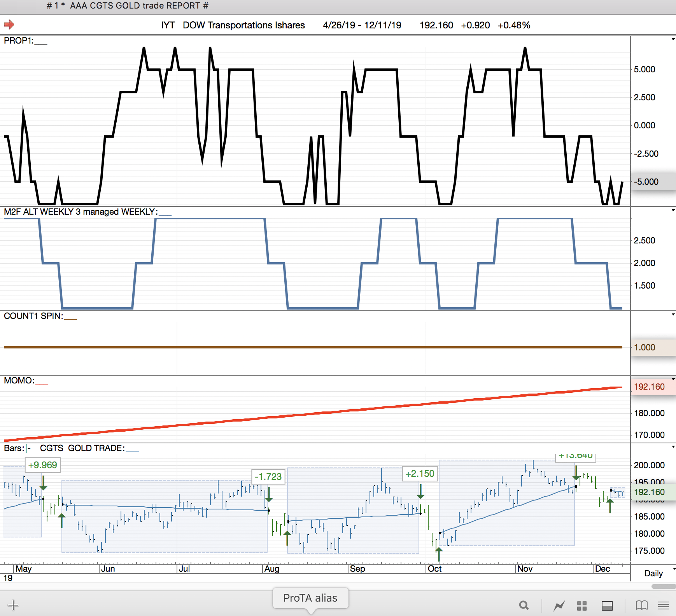Screen dimensions: 676x616
Task: Toggle the bottom panel split icon
Action: (x=607, y=605)
